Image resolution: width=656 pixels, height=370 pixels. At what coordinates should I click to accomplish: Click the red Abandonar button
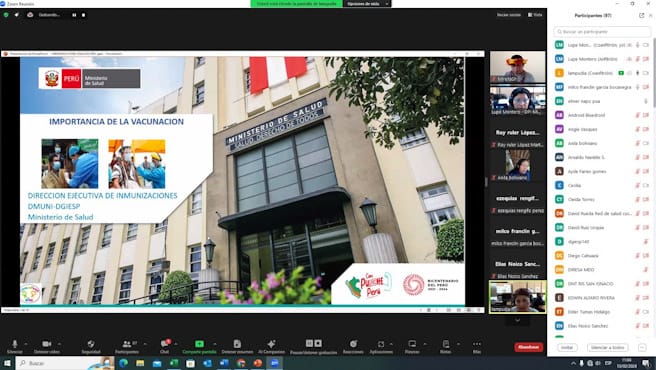[529, 347]
